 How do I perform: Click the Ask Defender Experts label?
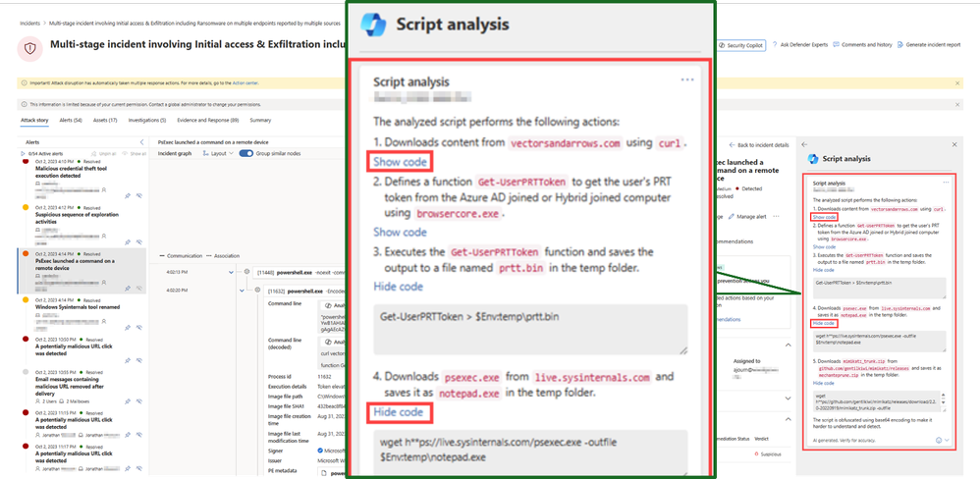(x=804, y=45)
